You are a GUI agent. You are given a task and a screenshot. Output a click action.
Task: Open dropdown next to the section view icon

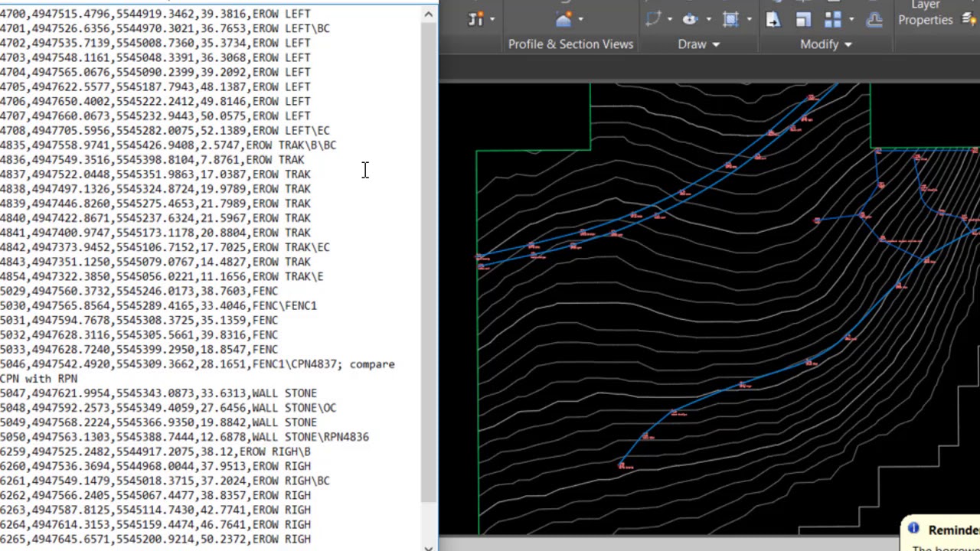tap(492, 19)
